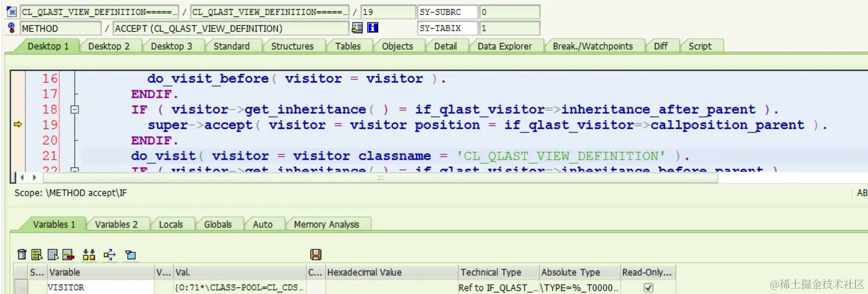868x294 pixels.
Task: Select the Auto tab
Action: tap(263, 224)
